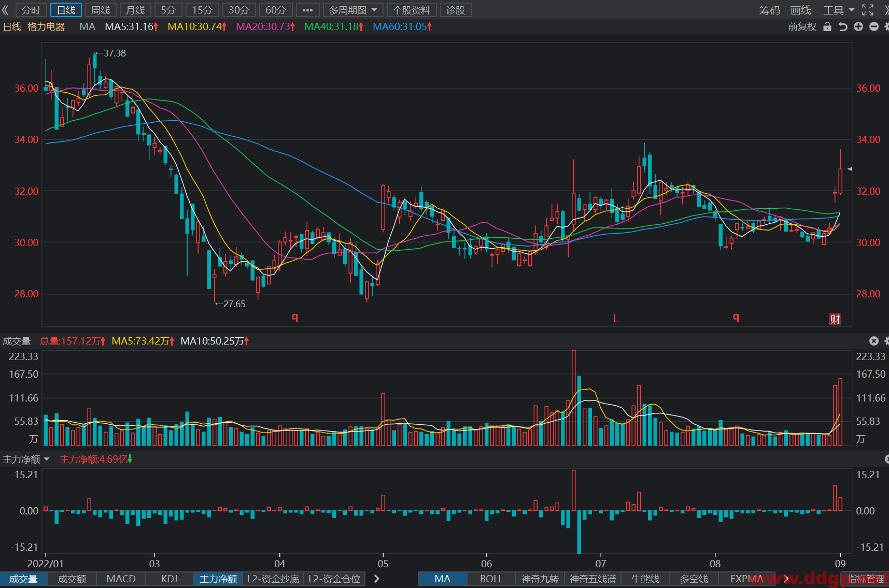Screen dimensions: 889x588
Task: Enter fullscreen with expand arrows icon
Action: 868,10
